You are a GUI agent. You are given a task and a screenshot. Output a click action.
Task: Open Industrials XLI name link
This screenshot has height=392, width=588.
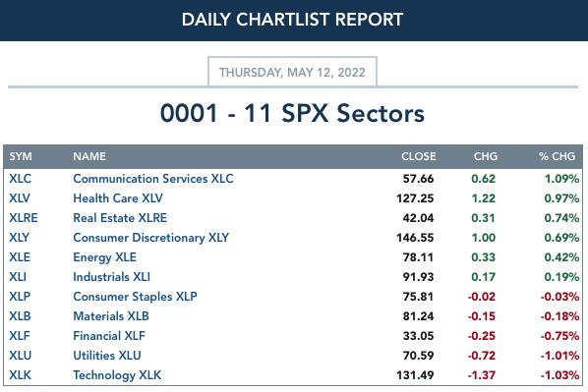pos(111,277)
